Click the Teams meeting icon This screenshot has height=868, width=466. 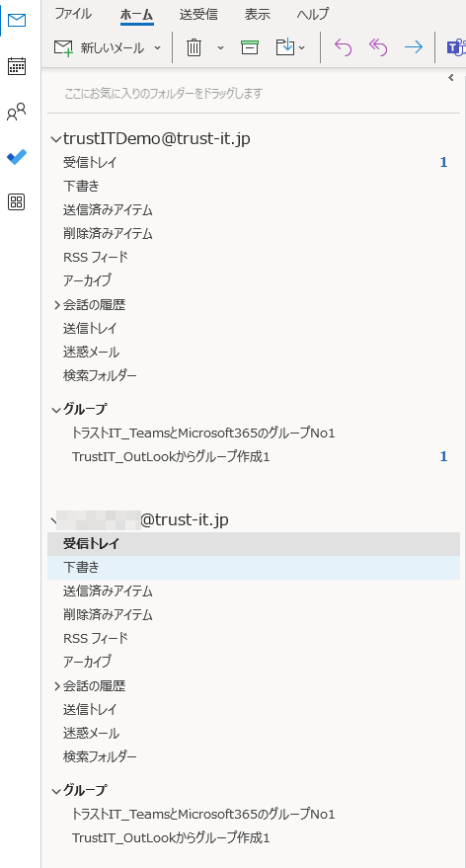[x=455, y=47]
